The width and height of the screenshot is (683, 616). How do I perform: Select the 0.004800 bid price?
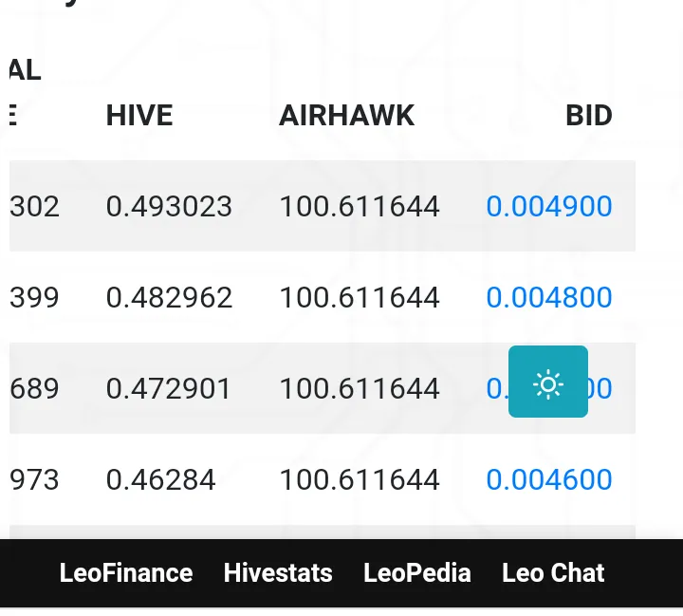549,297
